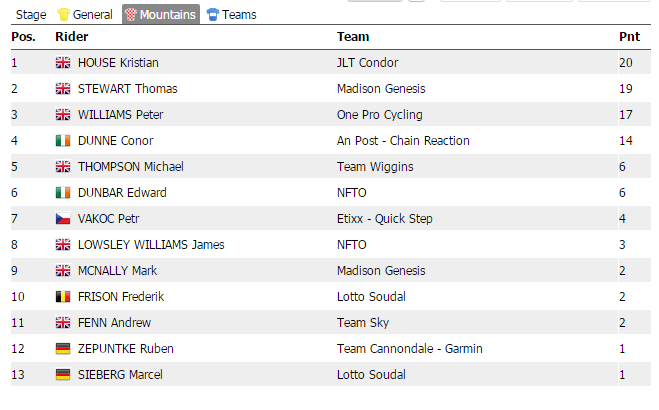Click the Irish flag next to DUNNE Conor
The image size is (659, 410).
(x=62, y=141)
